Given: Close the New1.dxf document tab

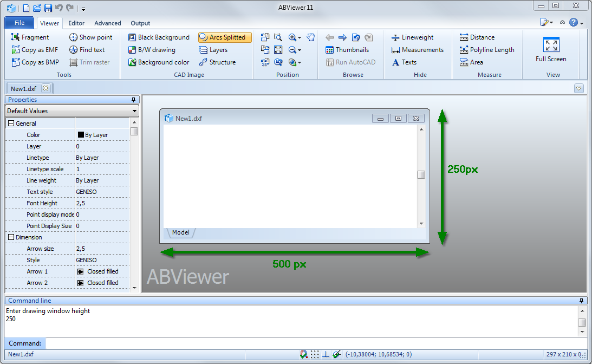Looking at the screenshot, I should click(45, 88).
